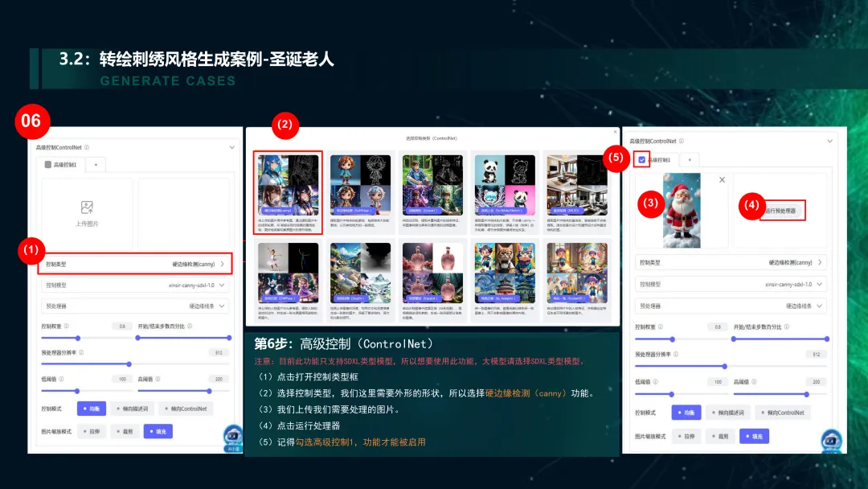Click the 上传图片 upload image icon
Image resolution: width=868 pixels, height=489 pixels.
87,208
